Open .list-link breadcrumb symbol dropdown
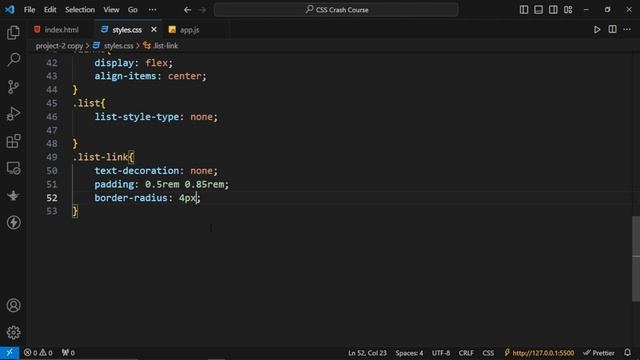Image resolution: width=640 pixels, height=360 pixels. tap(161, 46)
